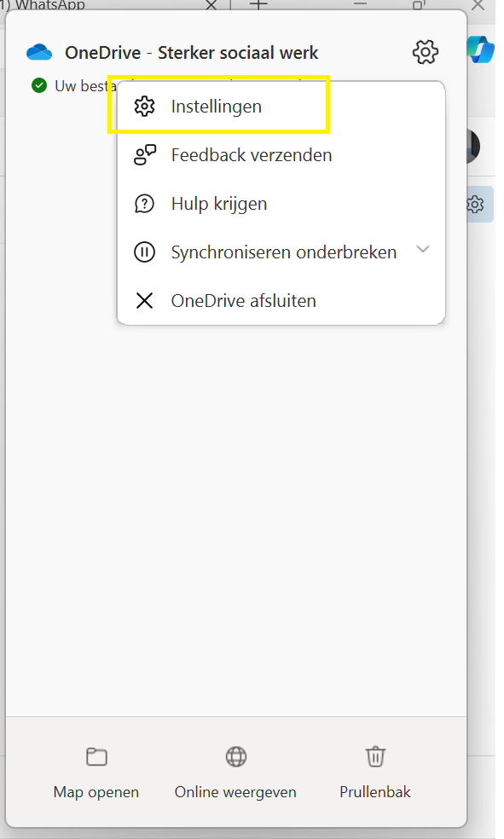Image resolution: width=504 pixels, height=839 pixels.
Task: Close the WhatsApp browser tab
Action: [211, 5]
